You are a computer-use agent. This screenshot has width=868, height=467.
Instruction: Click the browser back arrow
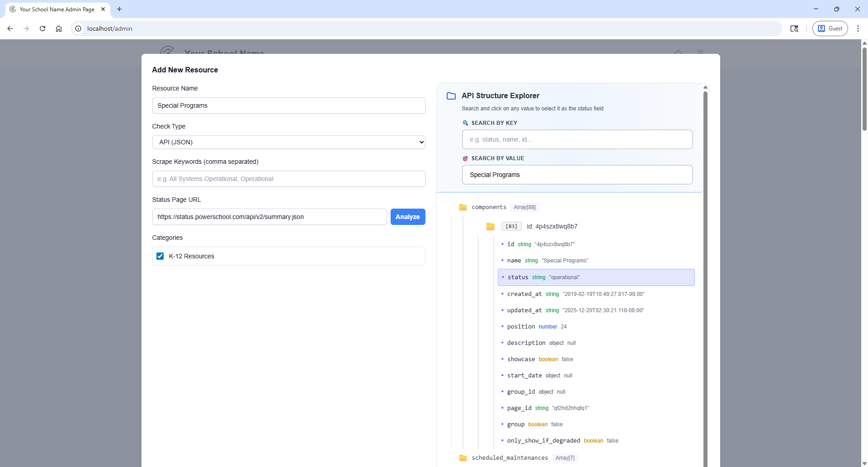point(10,29)
